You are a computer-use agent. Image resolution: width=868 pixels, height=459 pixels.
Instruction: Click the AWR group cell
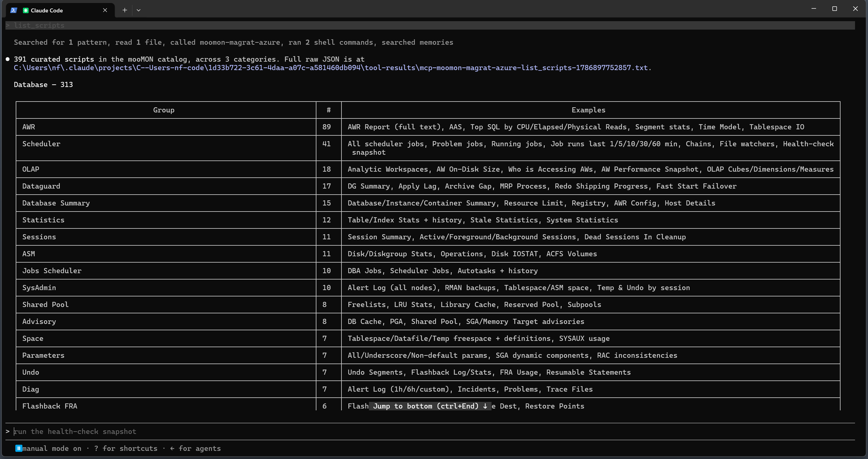(166, 127)
